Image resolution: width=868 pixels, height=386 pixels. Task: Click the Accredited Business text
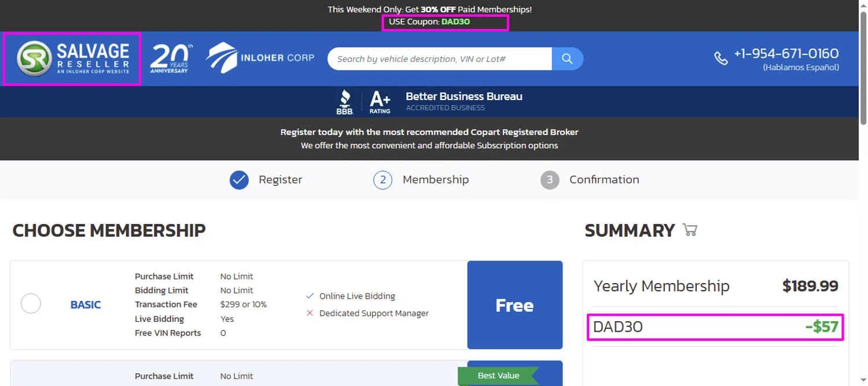pyautogui.click(x=445, y=108)
